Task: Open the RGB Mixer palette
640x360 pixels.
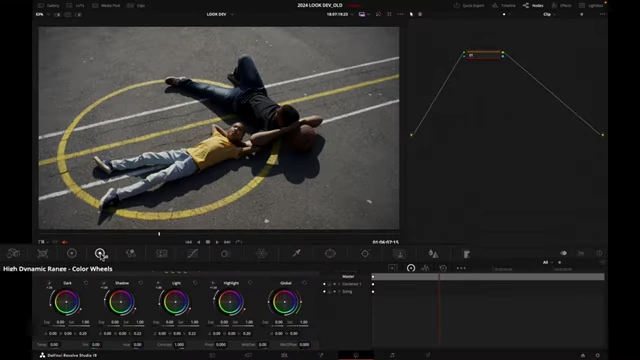Action: click(x=131, y=253)
